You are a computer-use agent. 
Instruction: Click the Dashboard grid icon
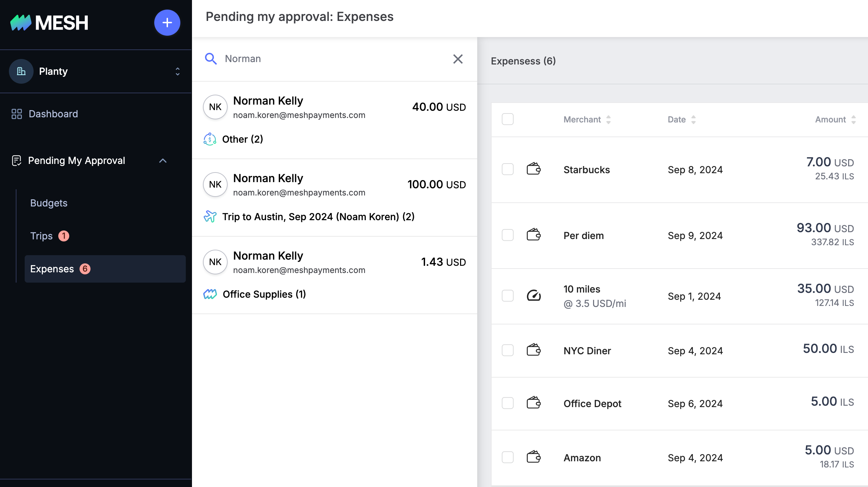pos(16,114)
